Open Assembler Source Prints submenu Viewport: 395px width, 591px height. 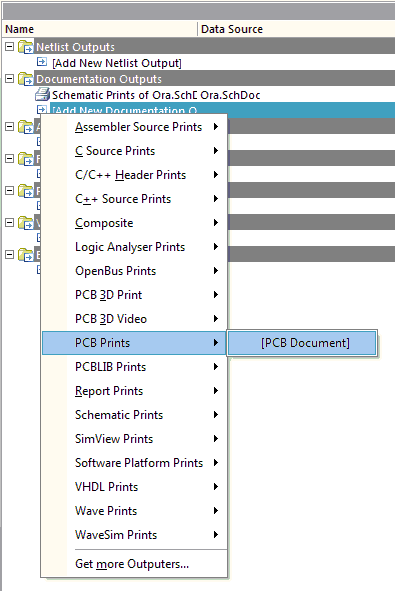[135, 127]
